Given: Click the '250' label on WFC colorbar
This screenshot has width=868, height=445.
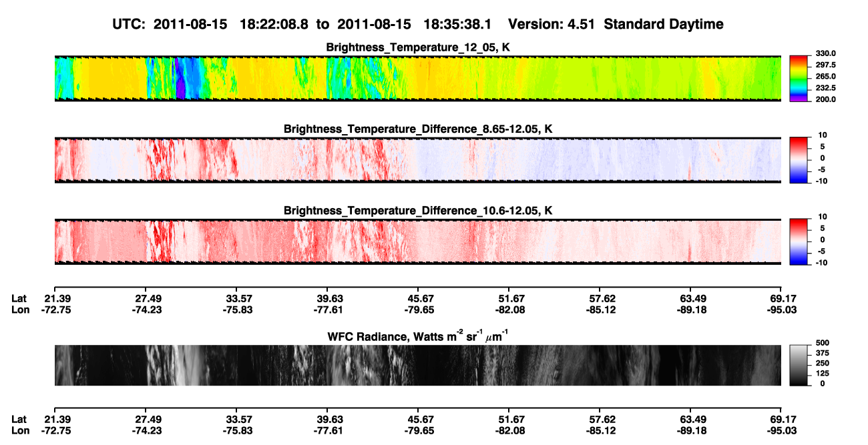Looking at the screenshot, I should (822, 363).
